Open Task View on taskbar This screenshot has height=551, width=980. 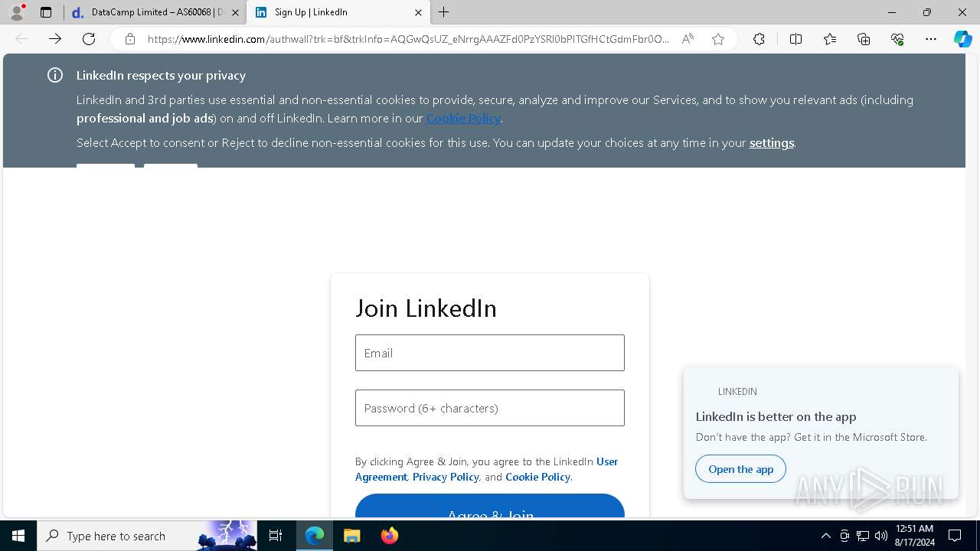tap(276, 536)
